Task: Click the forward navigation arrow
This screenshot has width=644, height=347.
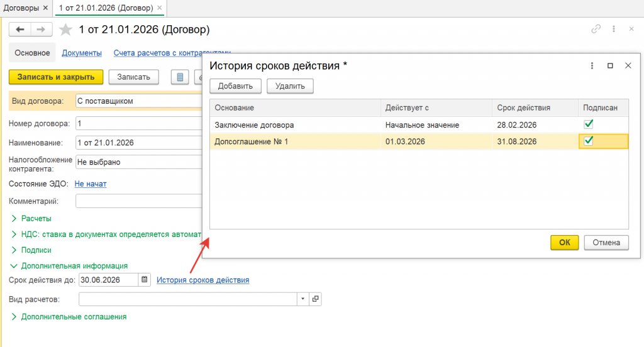Action: (41, 30)
